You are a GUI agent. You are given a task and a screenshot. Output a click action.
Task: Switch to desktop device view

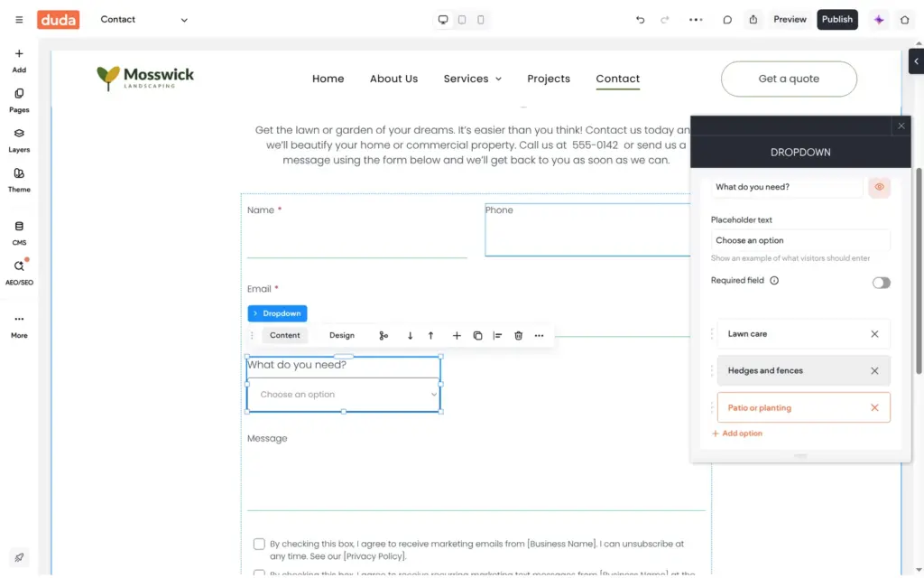443,20
